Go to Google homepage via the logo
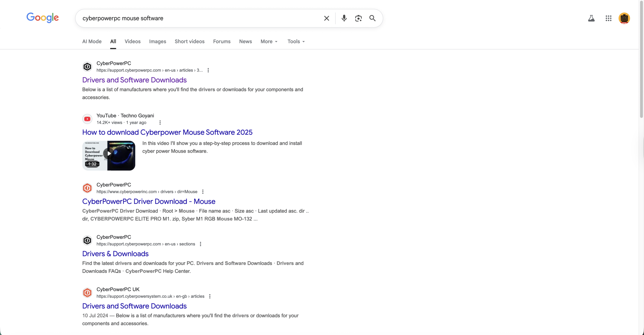Viewport: 644px width, 335px height. click(43, 18)
